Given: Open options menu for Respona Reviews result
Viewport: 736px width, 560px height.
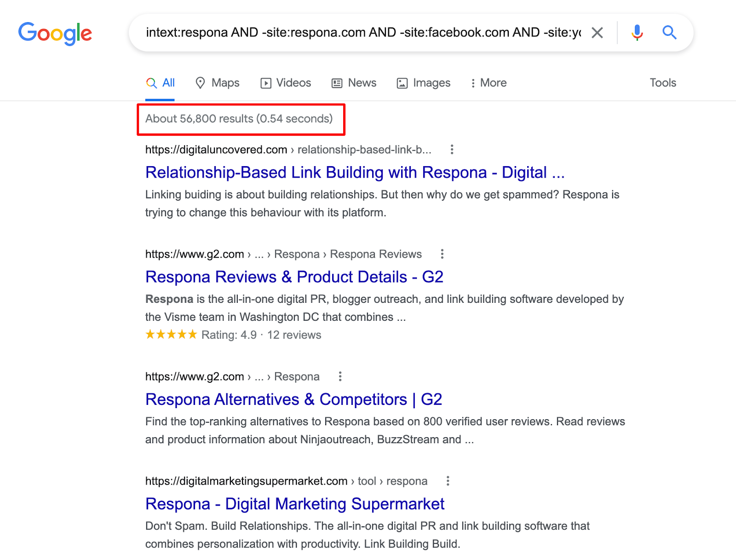Looking at the screenshot, I should coord(442,254).
